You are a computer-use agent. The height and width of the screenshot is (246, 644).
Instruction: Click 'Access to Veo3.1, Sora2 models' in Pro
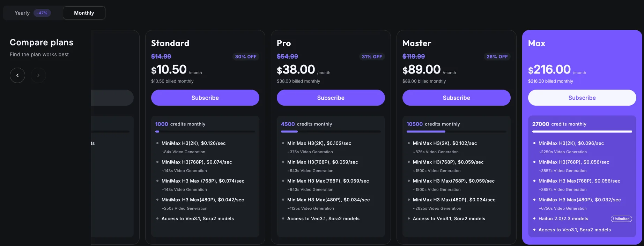tap(323, 218)
